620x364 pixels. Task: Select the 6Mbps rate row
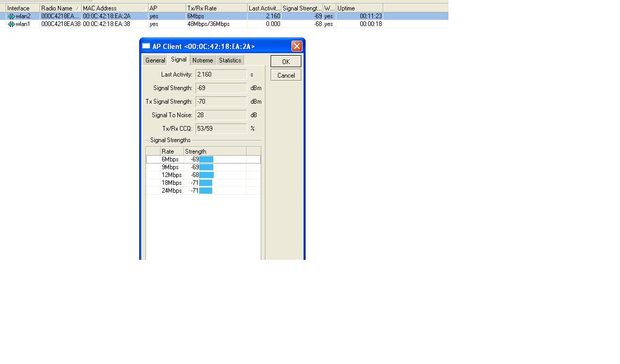coord(203,159)
